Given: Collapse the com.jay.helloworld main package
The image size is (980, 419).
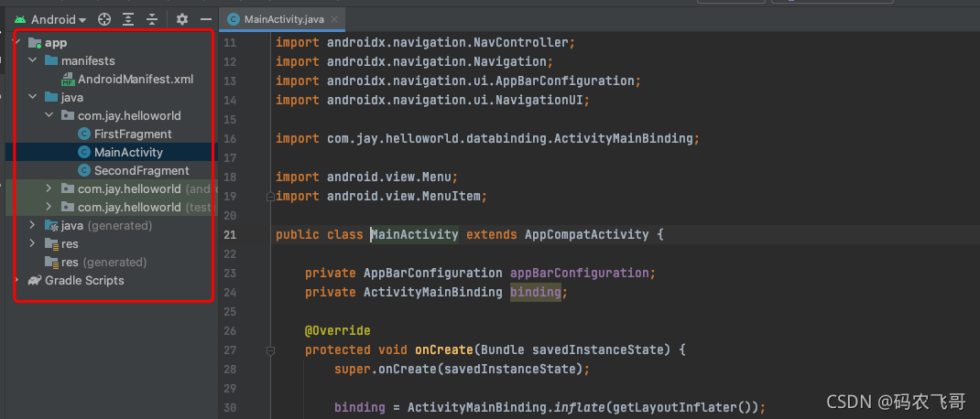Looking at the screenshot, I should tap(49, 116).
